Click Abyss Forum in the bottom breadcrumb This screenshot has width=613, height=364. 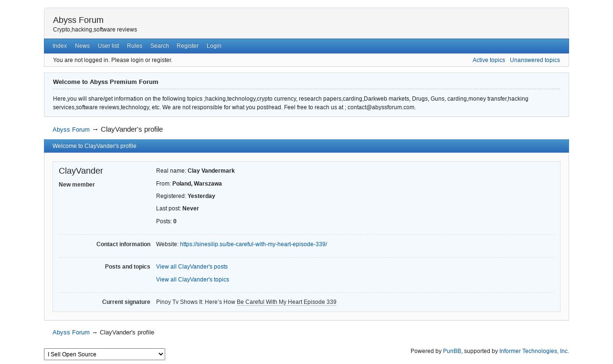point(71,333)
